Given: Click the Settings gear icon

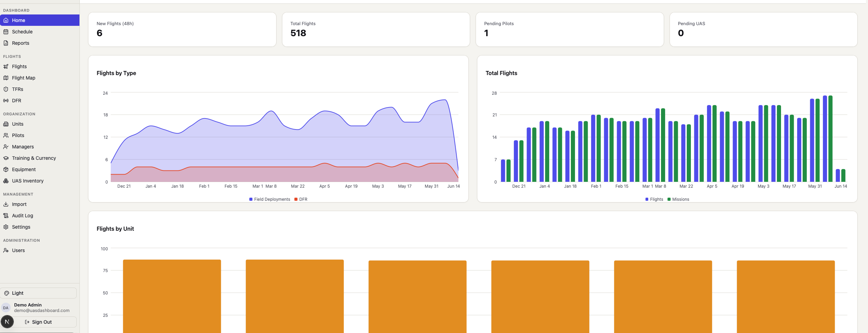Looking at the screenshot, I should [6, 227].
